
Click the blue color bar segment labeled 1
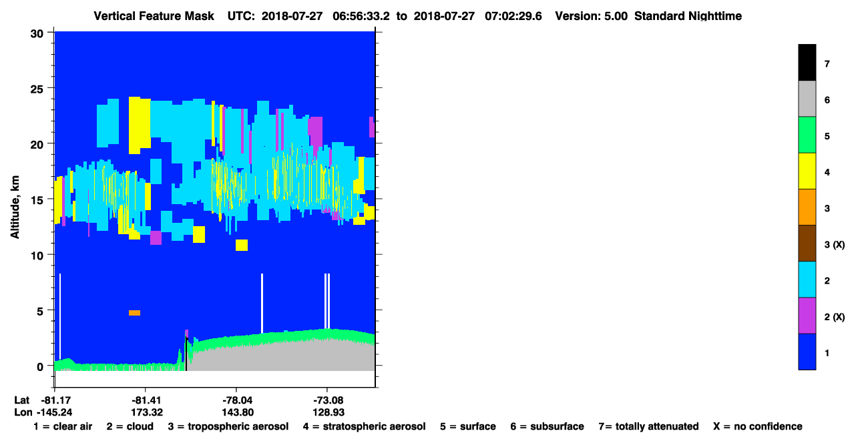pos(807,351)
